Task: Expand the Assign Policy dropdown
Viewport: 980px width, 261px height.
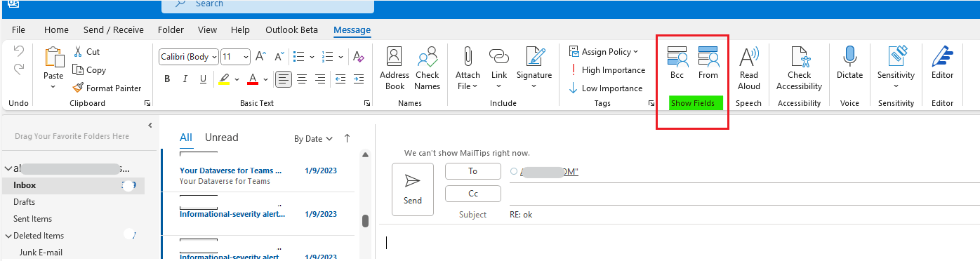Action: [604, 52]
